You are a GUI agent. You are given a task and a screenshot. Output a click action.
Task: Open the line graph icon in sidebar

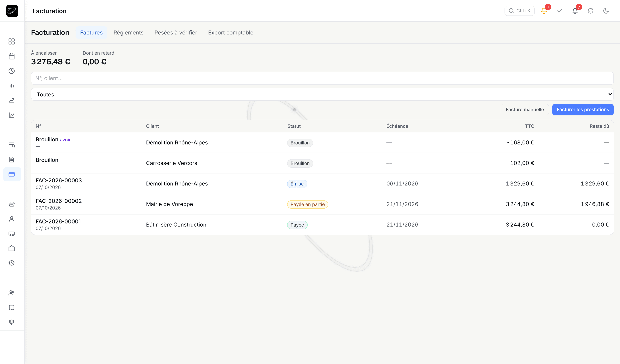pyautogui.click(x=12, y=115)
